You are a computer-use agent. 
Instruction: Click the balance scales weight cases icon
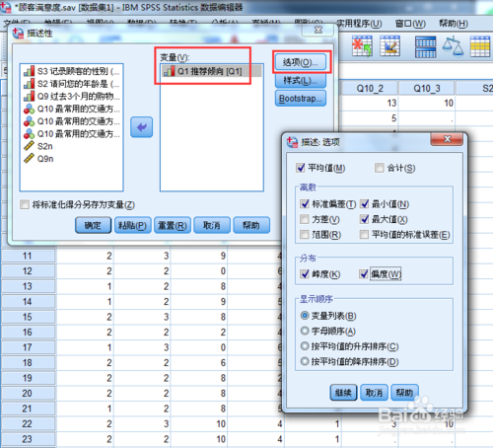[453, 46]
